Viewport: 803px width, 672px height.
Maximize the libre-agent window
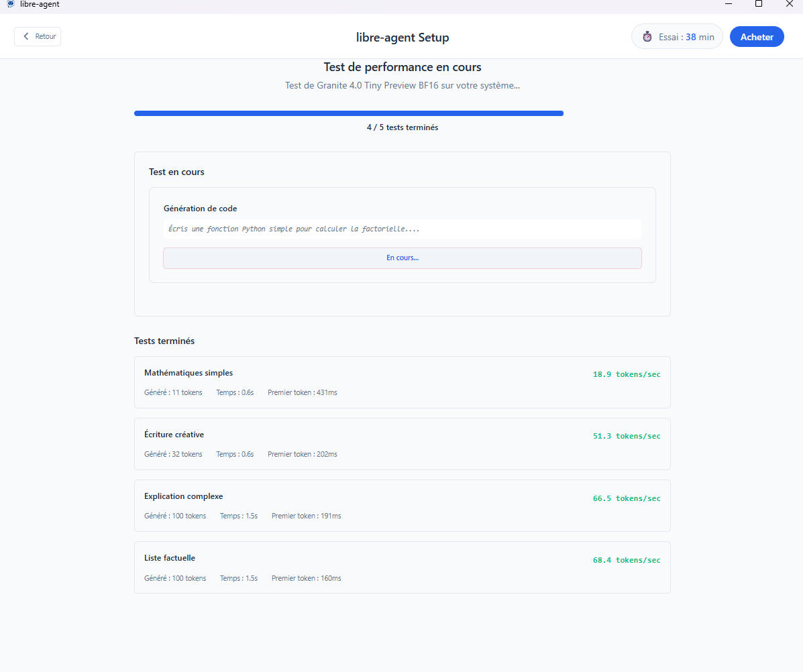click(759, 4)
